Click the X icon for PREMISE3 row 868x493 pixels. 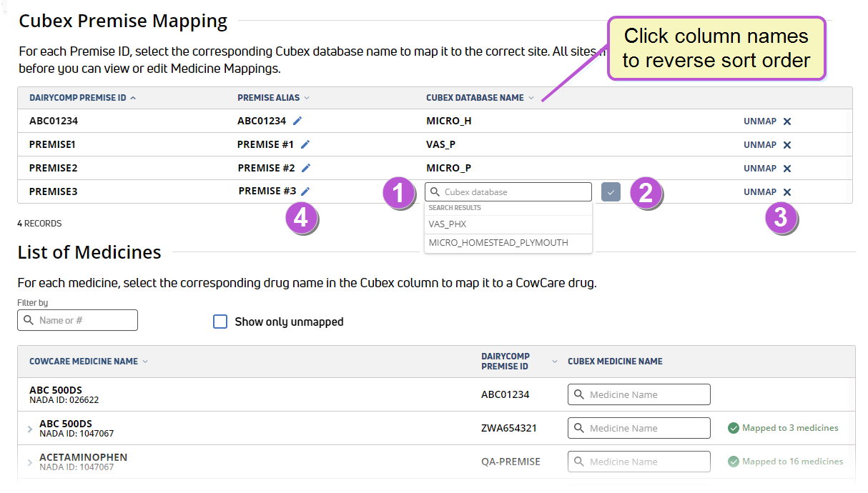pyautogui.click(x=787, y=192)
